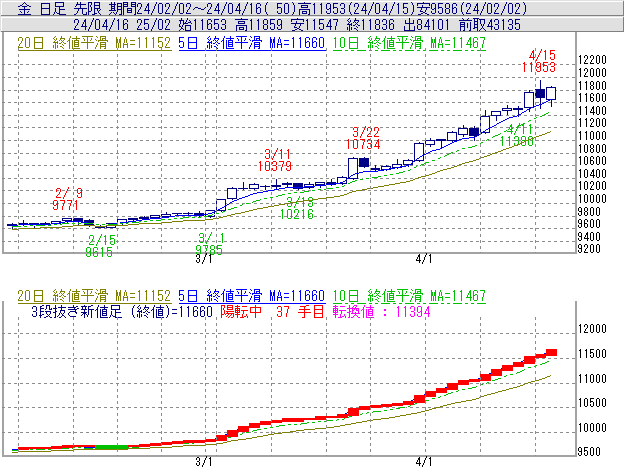
Task: Click the black candle with the 11953 high wick
Action: pos(540,93)
